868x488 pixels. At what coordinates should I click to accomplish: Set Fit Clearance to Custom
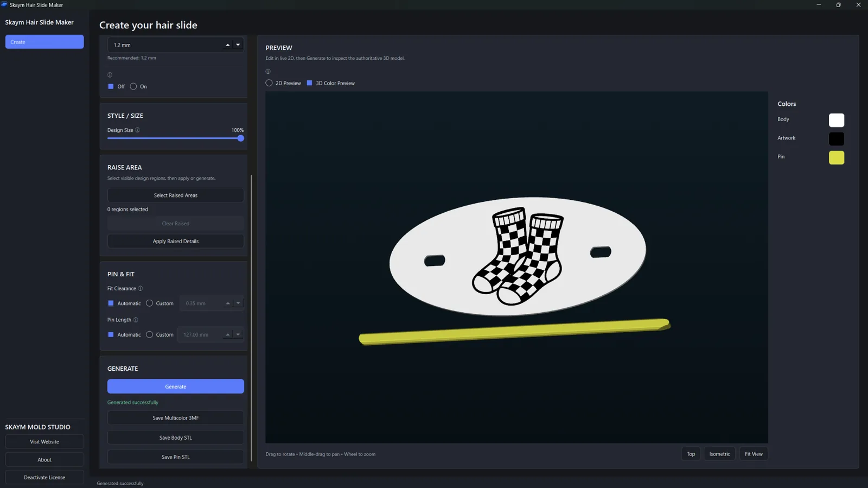pyautogui.click(x=159, y=303)
